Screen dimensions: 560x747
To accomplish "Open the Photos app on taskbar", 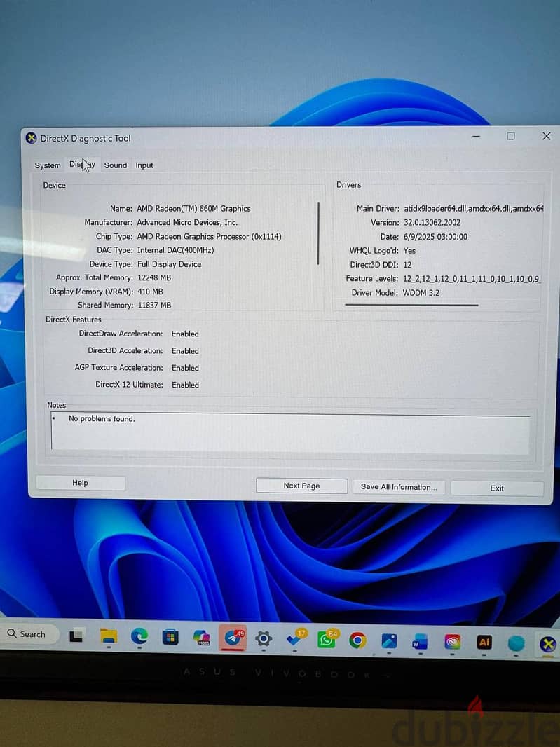I will click(x=389, y=641).
